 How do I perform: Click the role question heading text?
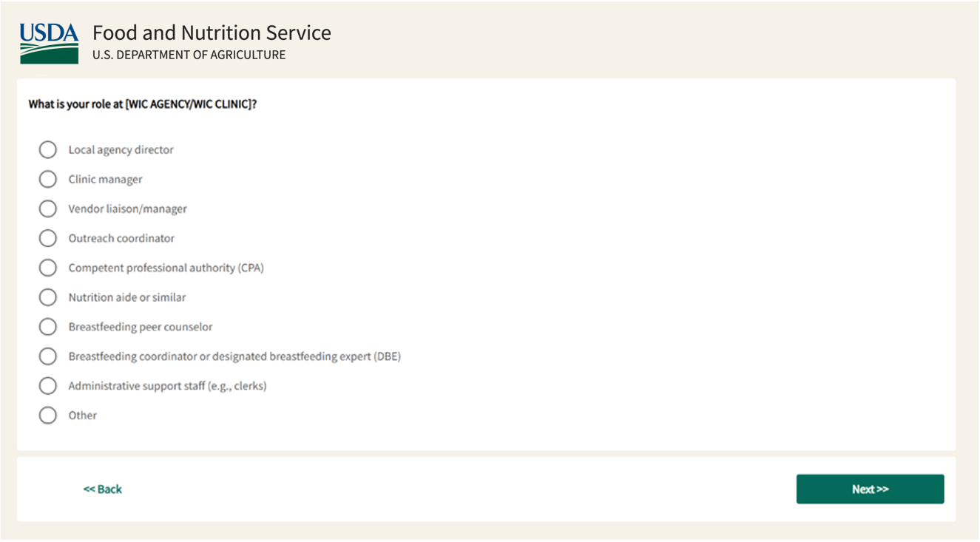coord(143,104)
